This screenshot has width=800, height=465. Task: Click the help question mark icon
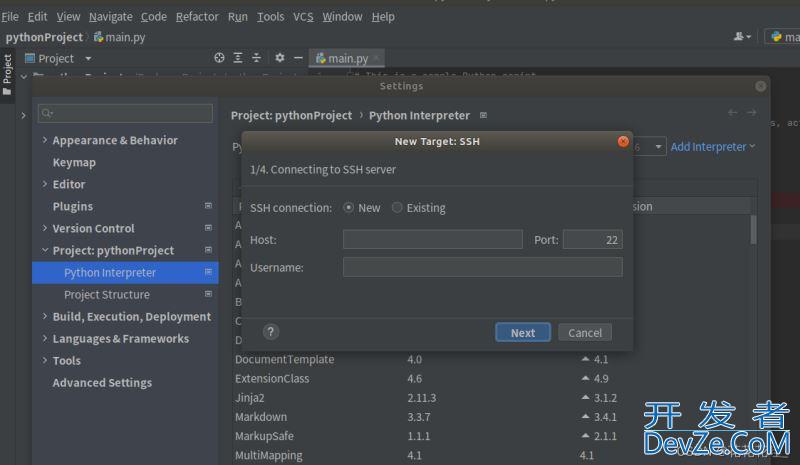click(271, 332)
